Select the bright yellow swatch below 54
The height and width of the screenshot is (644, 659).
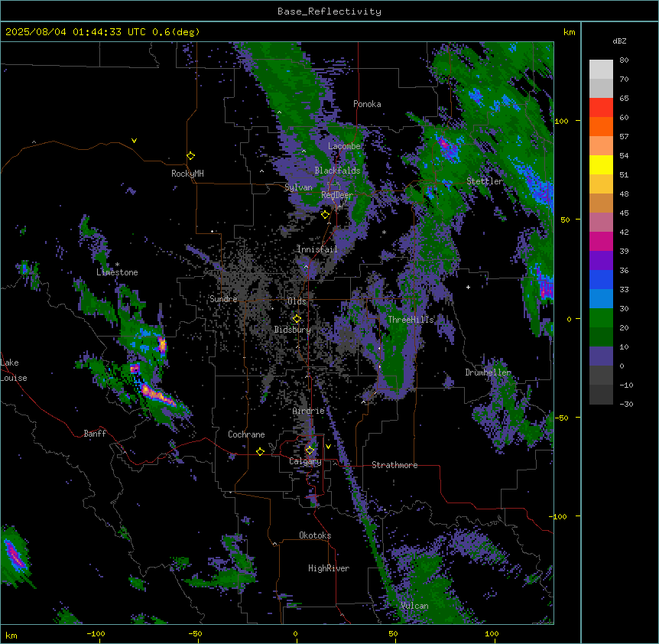601,164
